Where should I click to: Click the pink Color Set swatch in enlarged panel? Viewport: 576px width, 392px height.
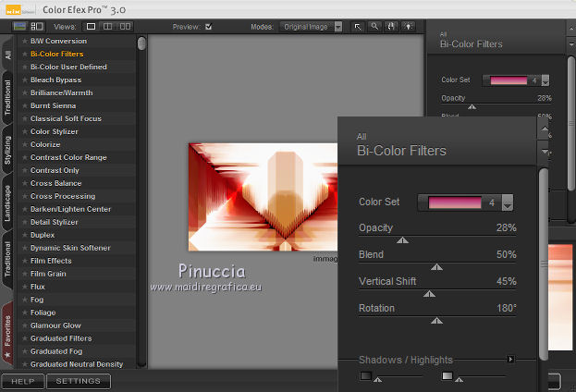click(455, 202)
